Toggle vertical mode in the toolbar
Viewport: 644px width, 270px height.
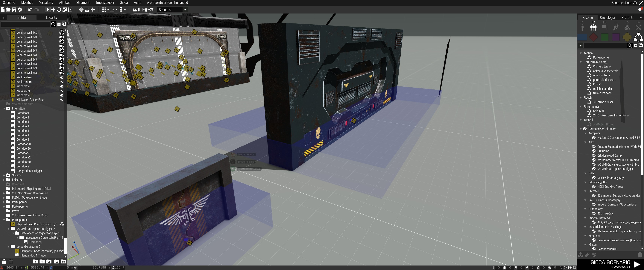93,10
